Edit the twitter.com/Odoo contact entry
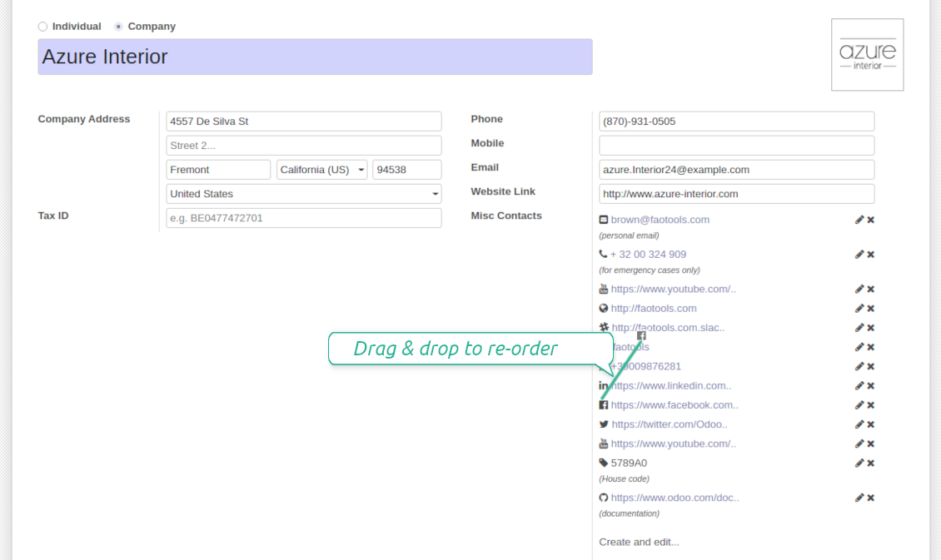Viewport: 941px width, 560px height. [859, 424]
